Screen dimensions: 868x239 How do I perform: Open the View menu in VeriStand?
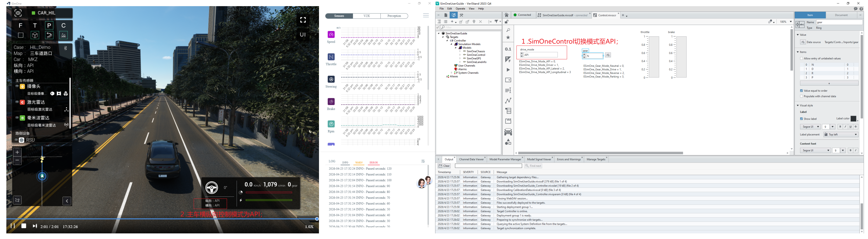[x=471, y=9]
